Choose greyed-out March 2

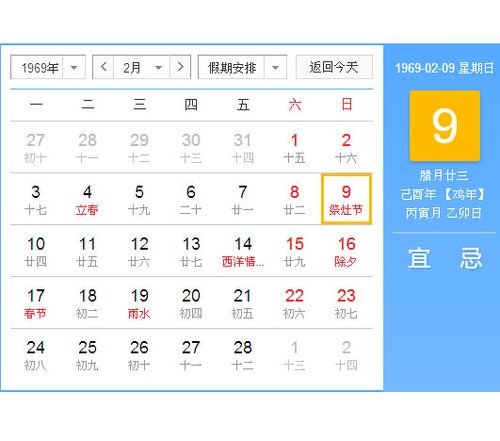coord(346,355)
